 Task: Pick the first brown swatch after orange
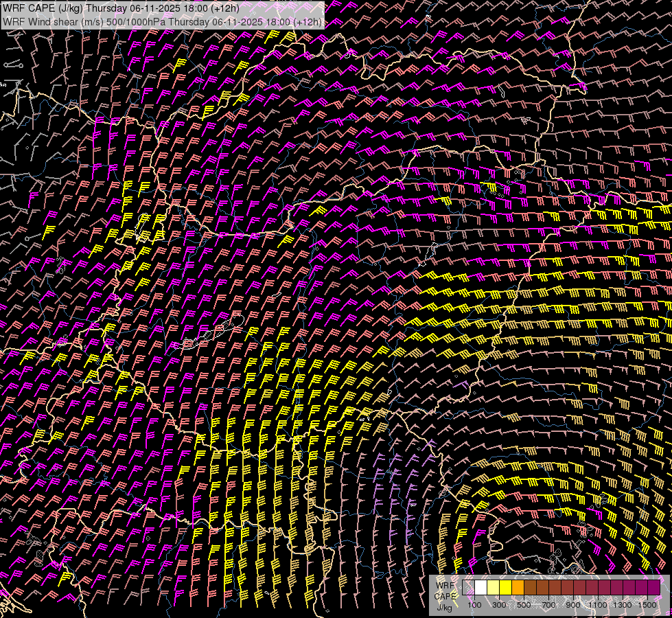[x=531, y=588]
